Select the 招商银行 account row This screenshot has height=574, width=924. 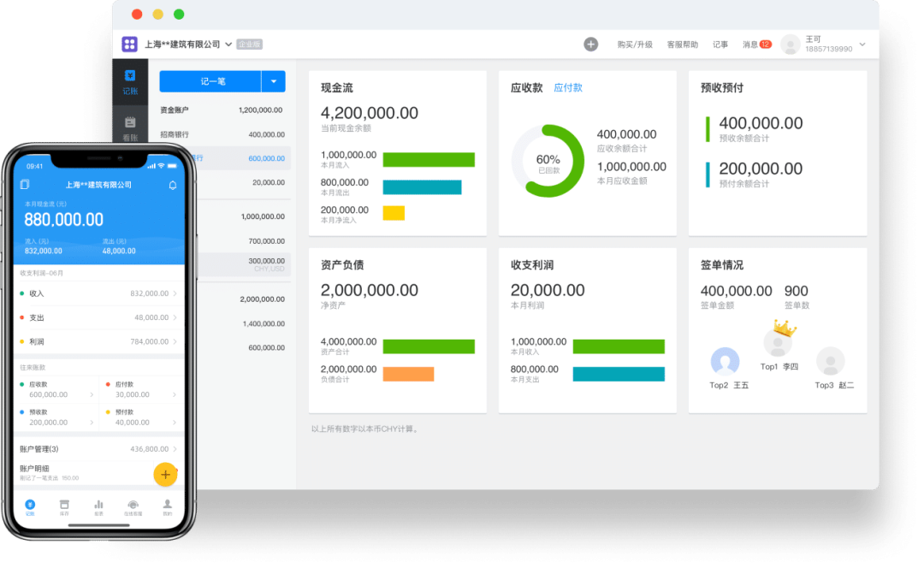(x=222, y=134)
